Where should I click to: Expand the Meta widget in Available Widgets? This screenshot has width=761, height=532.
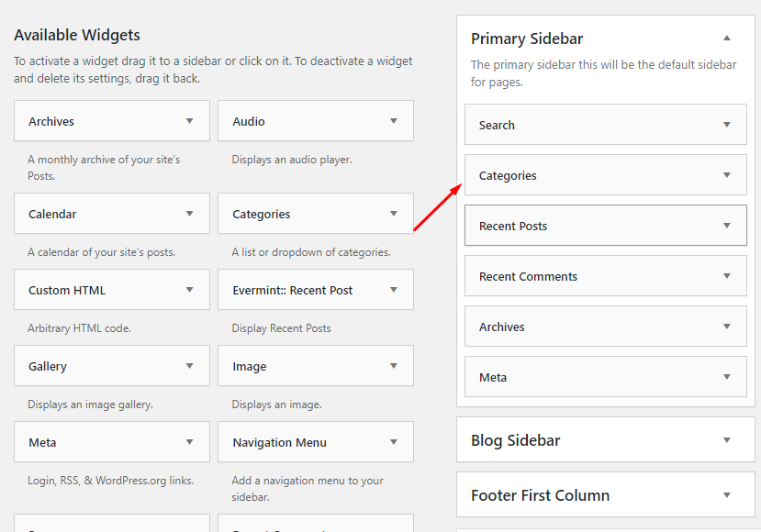pos(111,441)
